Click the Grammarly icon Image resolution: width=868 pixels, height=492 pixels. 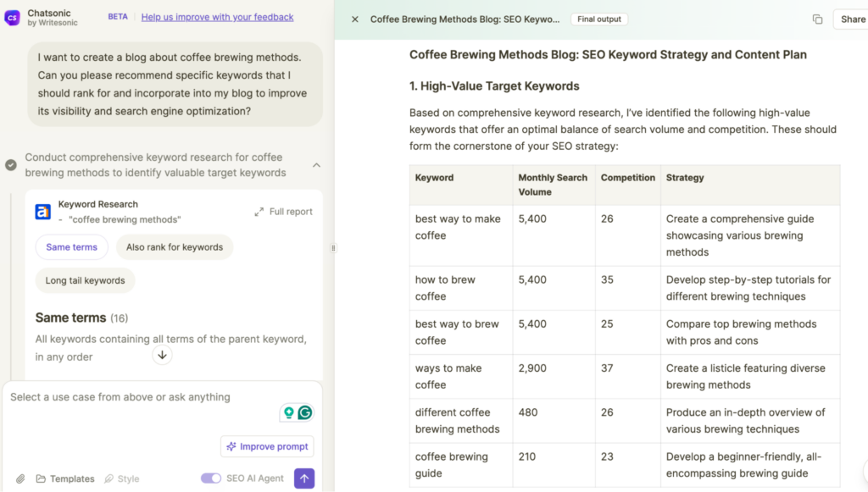[305, 412]
